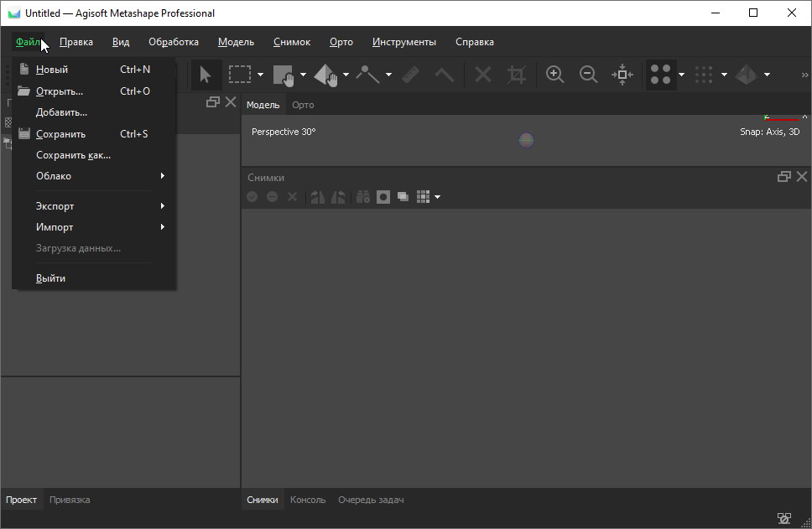
Task: Expand the Экспорт submenu
Action: click(94, 206)
